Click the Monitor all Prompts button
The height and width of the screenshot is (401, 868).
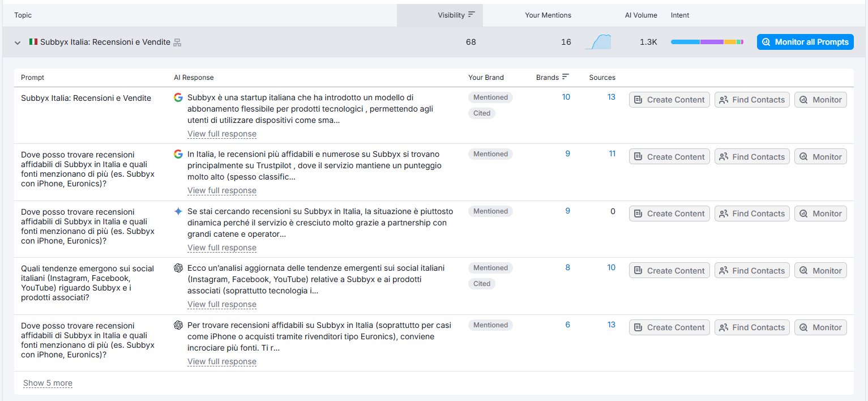805,42
